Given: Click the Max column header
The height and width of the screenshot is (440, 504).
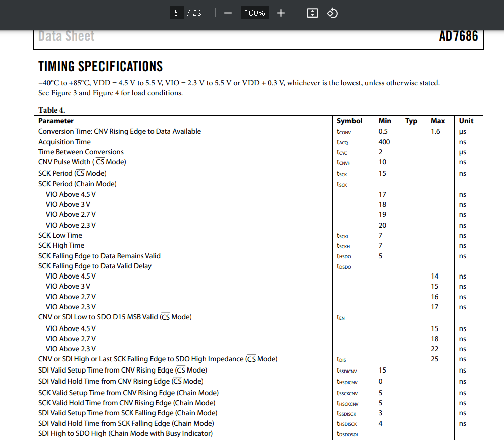Looking at the screenshot, I should tap(438, 121).
